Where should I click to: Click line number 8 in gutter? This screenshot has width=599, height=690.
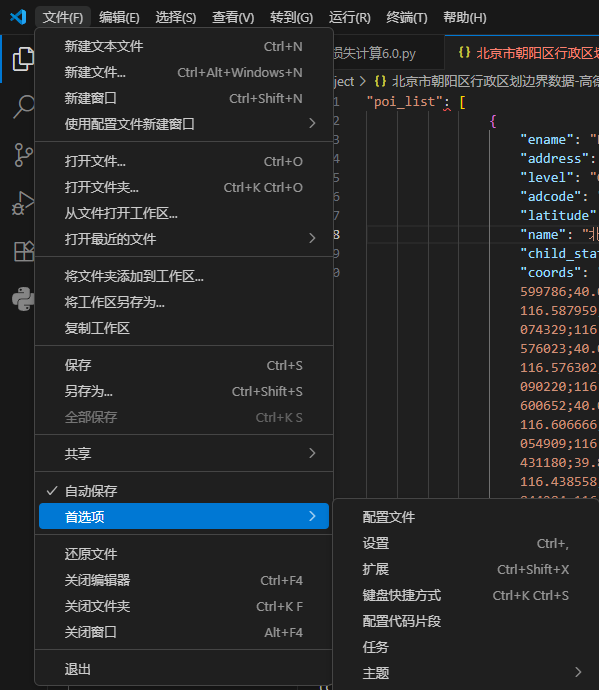(x=337, y=234)
